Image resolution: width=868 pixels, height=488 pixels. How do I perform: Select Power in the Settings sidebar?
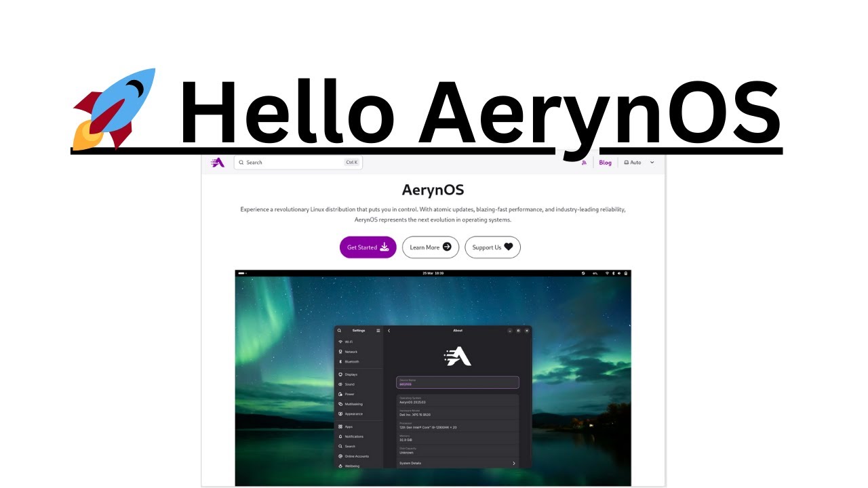pyautogui.click(x=359, y=394)
